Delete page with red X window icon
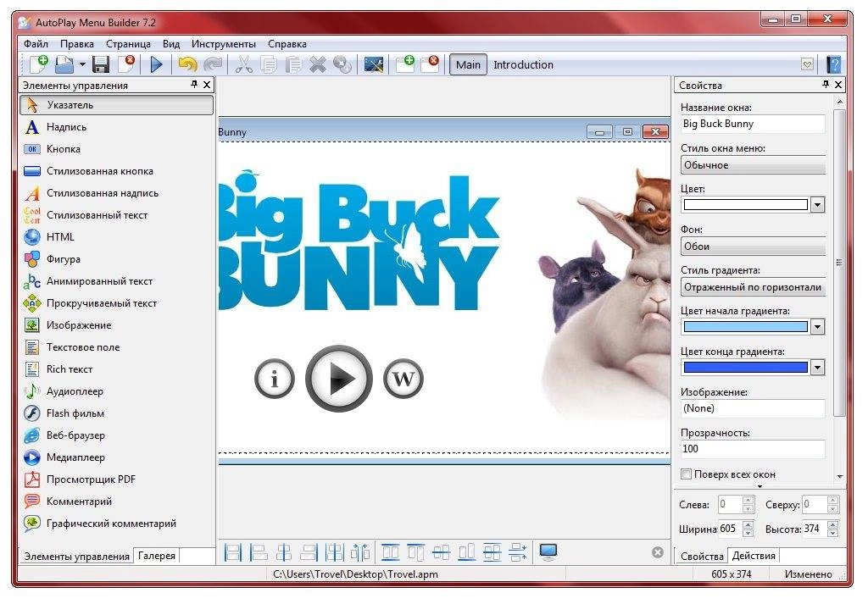Image resolution: width=868 pixels, height=604 pixels. (430, 64)
